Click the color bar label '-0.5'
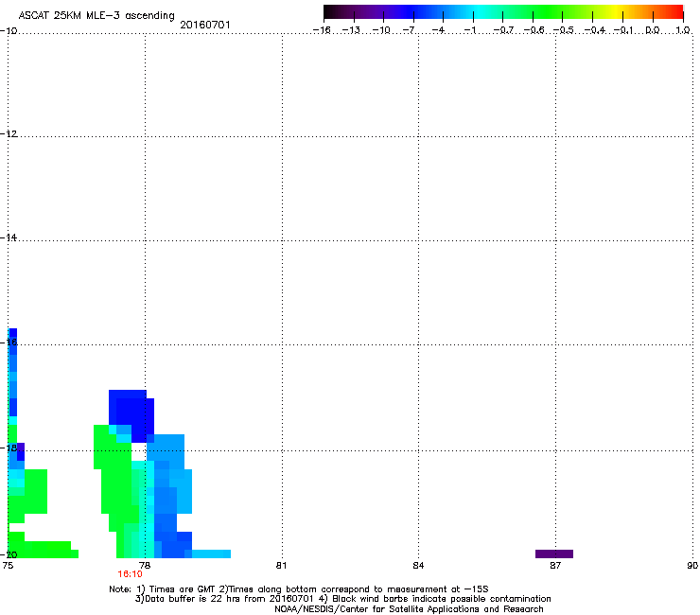 [563, 30]
